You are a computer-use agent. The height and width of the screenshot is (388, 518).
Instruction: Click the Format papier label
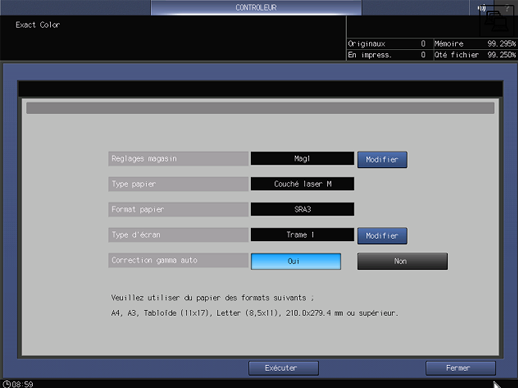coord(178,209)
